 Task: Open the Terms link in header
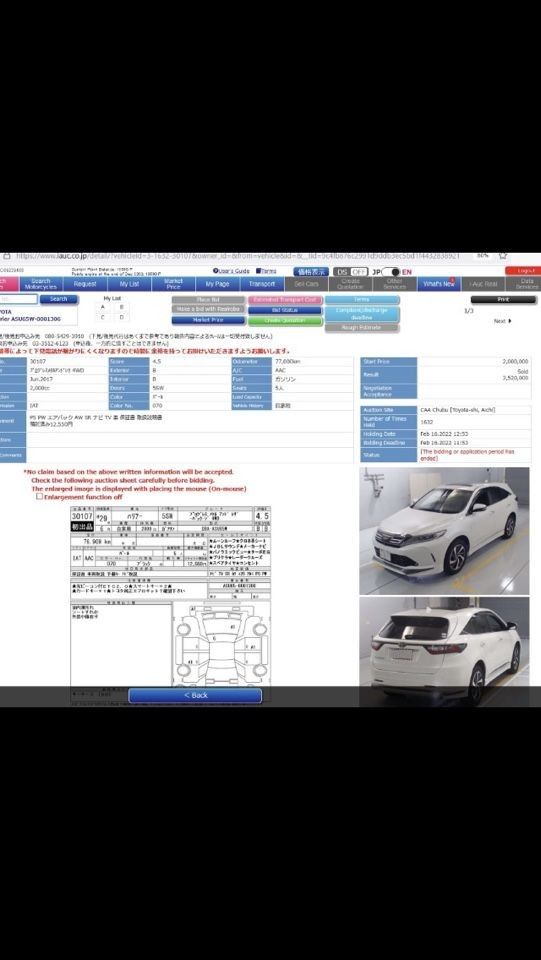266,271
